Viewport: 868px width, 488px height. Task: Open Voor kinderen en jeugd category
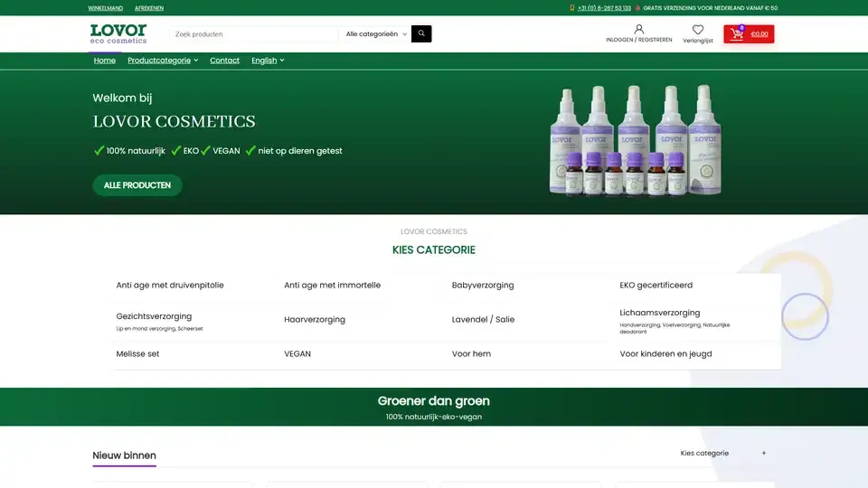(x=665, y=353)
